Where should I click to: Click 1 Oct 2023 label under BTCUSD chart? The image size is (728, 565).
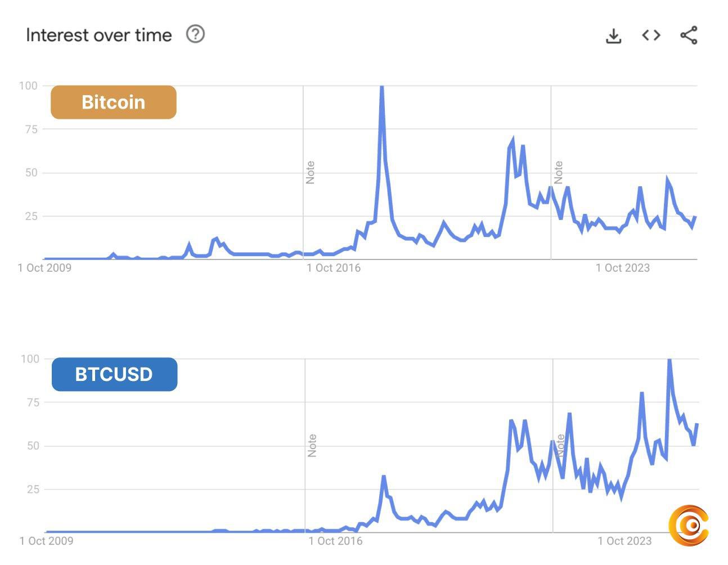point(624,541)
